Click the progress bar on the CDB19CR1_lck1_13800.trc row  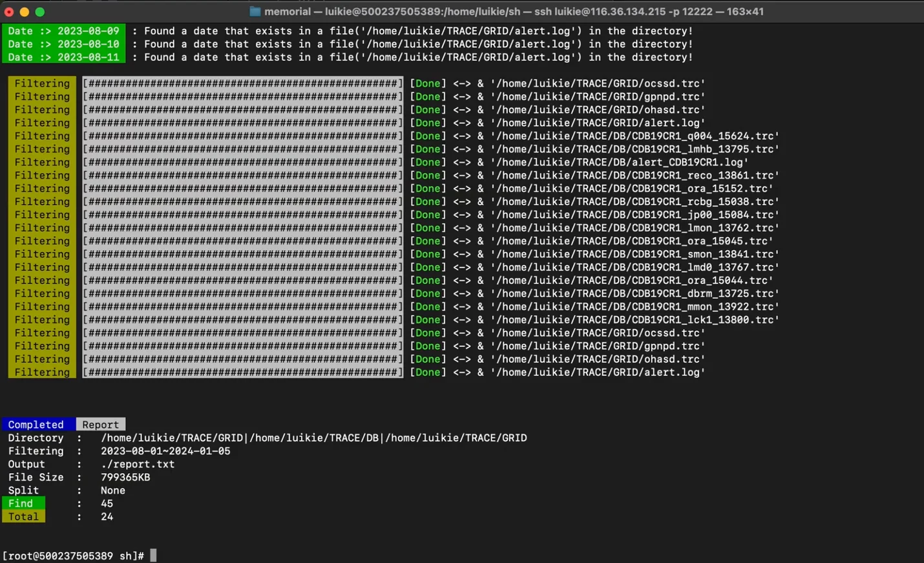point(243,320)
